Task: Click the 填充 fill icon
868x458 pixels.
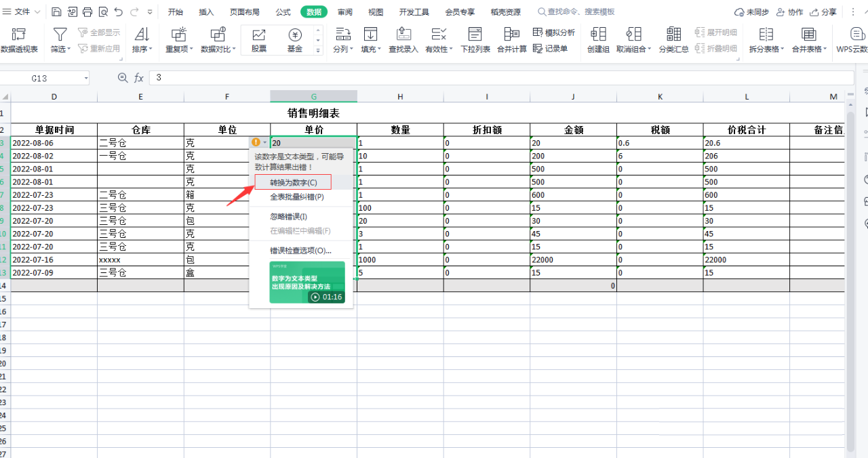Action: pyautogui.click(x=370, y=34)
